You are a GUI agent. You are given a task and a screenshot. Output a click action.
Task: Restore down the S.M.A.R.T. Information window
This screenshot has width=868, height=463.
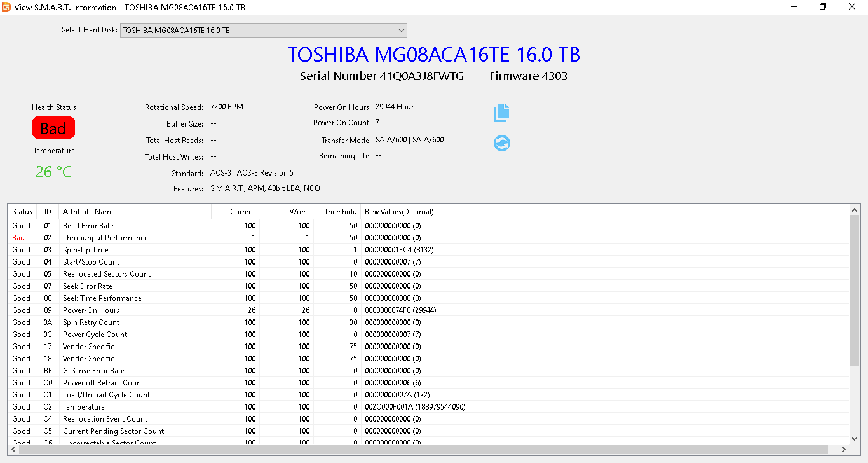coord(823,7)
